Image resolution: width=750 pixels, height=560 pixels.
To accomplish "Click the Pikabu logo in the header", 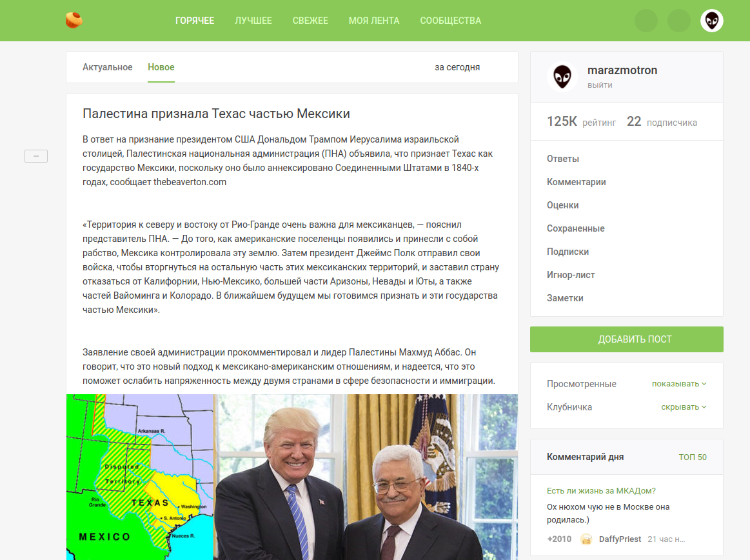I will (74, 20).
